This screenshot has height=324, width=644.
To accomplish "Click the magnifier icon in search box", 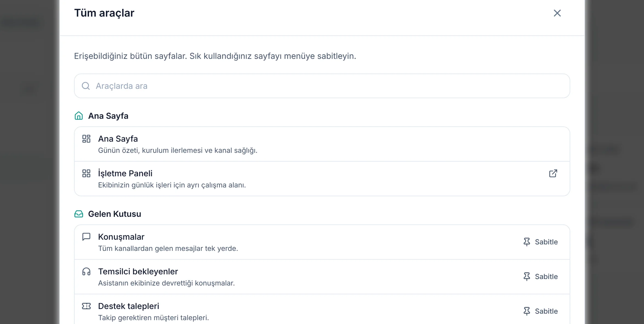I will (86, 86).
